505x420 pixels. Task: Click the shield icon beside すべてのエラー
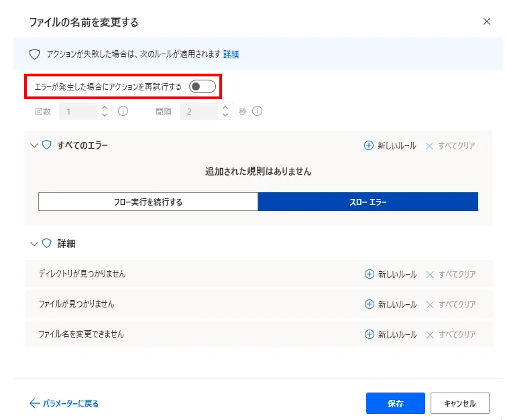click(47, 145)
